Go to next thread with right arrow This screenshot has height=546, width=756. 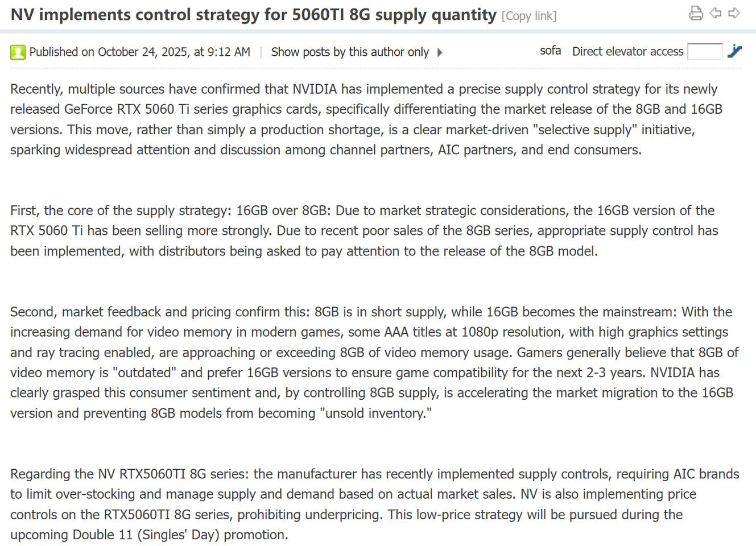[734, 13]
